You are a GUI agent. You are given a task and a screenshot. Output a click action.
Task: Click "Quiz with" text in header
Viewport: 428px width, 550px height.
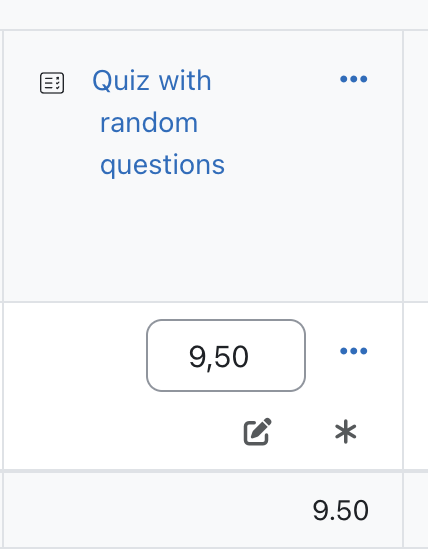point(152,81)
